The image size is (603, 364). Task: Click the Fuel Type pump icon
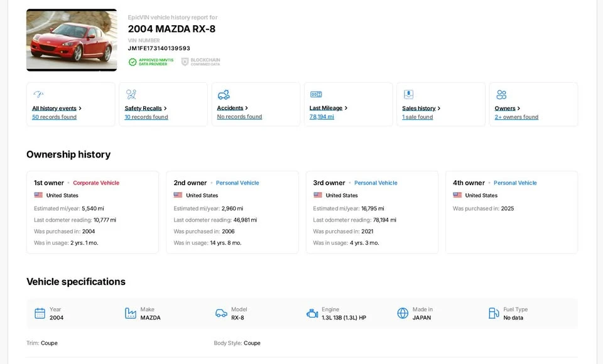click(494, 313)
